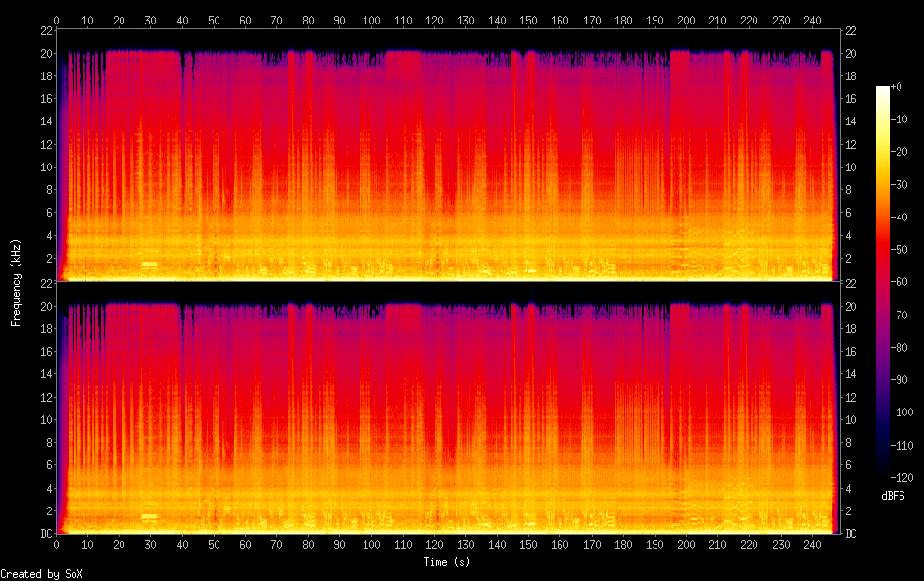Screen dimensions: 924x581
Task: Click the right "DC" label of the lower channel
Action: pyautogui.click(x=851, y=534)
